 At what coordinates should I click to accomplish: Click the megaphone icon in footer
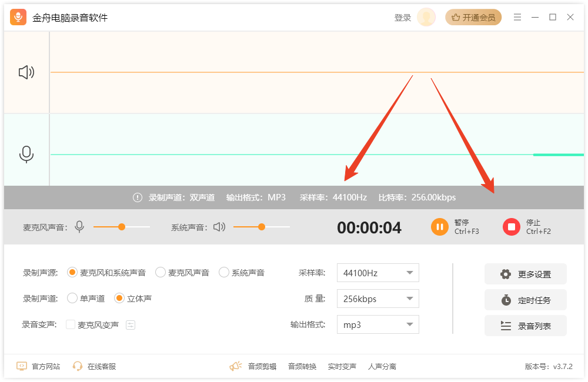coord(236,366)
